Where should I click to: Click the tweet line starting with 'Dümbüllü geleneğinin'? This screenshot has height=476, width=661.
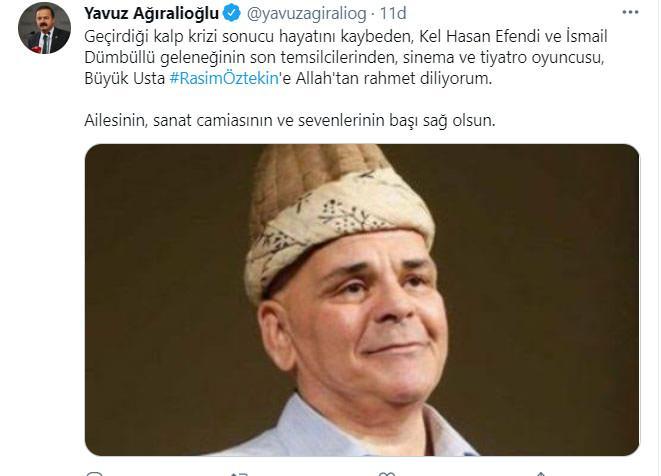(x=344, y=57)
